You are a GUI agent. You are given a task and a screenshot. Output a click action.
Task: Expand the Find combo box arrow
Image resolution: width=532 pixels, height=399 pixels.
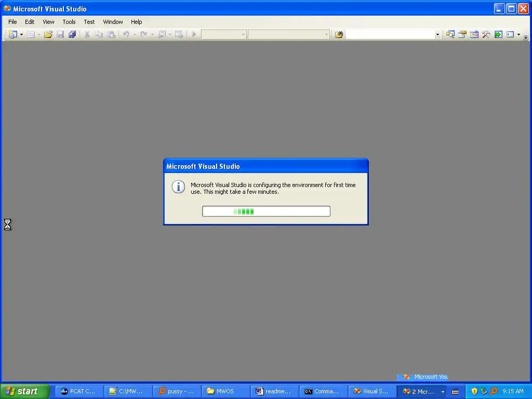point(437,34)
